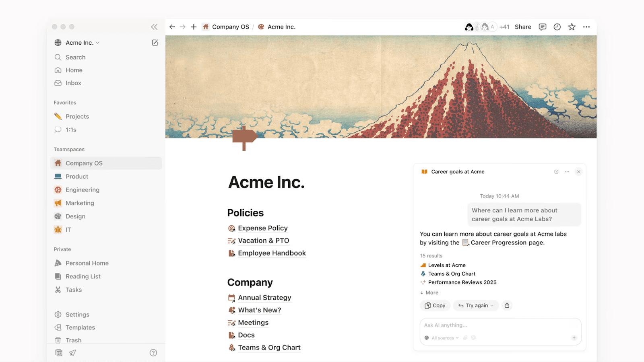The image size is (644, 362).
Task: Go forward with the right arrow
Action: pos(183,27)
